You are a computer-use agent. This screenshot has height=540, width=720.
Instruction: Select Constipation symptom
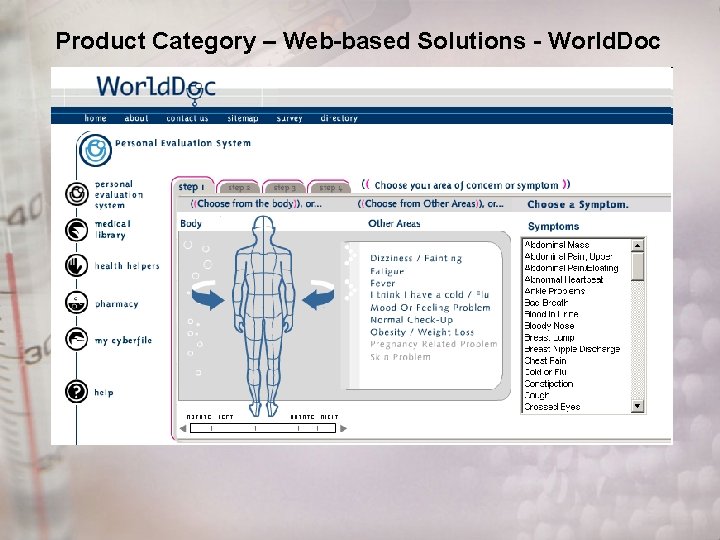tap(549, 383)
